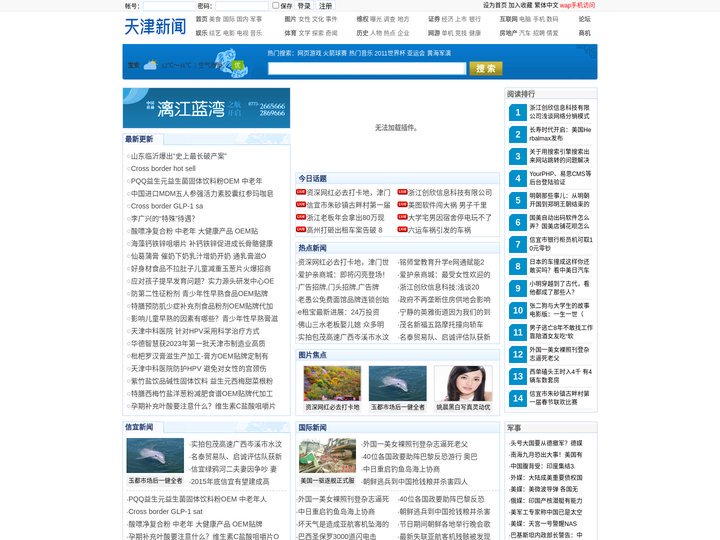The height and width of the screenshot is (540, 720).
Task: Click the LIVE badge beside 浙江老板年会 topic
Action: [301, 217]
